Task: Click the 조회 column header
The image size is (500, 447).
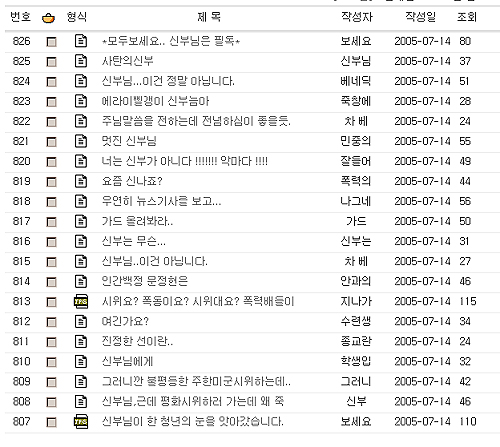Action: click(x=467, y=17)
